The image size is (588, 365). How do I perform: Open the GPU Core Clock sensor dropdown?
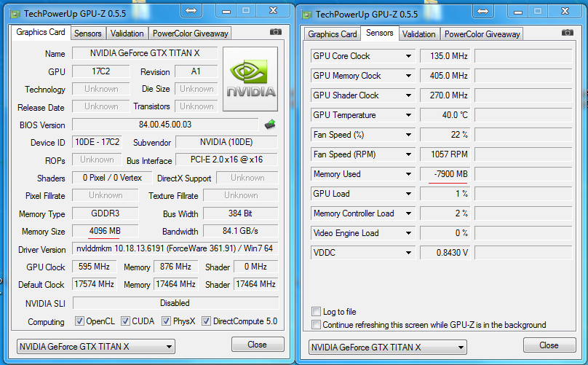point(408,56)
